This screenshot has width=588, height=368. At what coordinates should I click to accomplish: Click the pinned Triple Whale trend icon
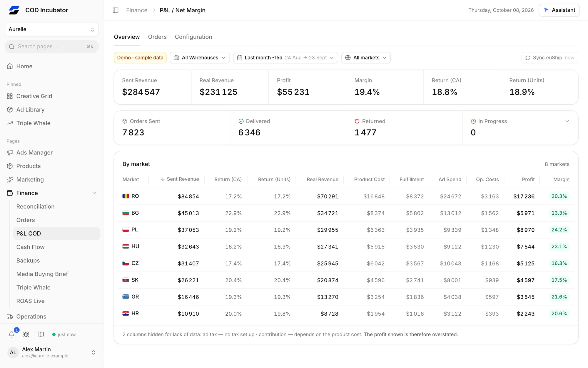(x=10, y=123)
